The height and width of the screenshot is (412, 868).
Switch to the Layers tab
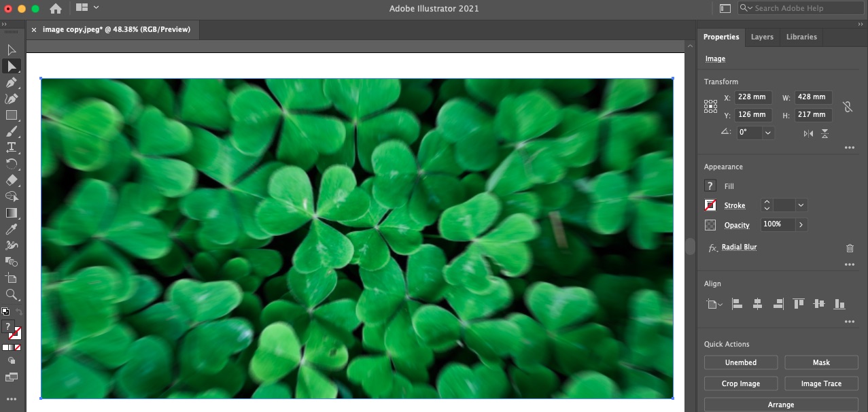pos(762,37)
